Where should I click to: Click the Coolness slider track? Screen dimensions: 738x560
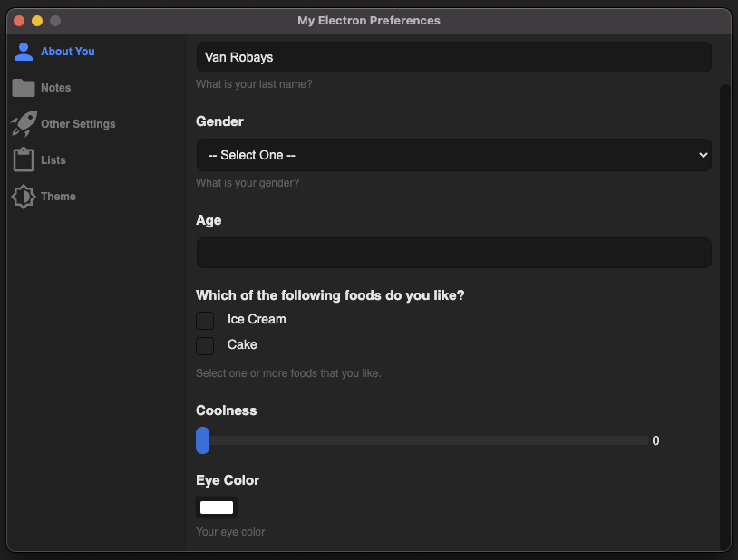[426, 440]
